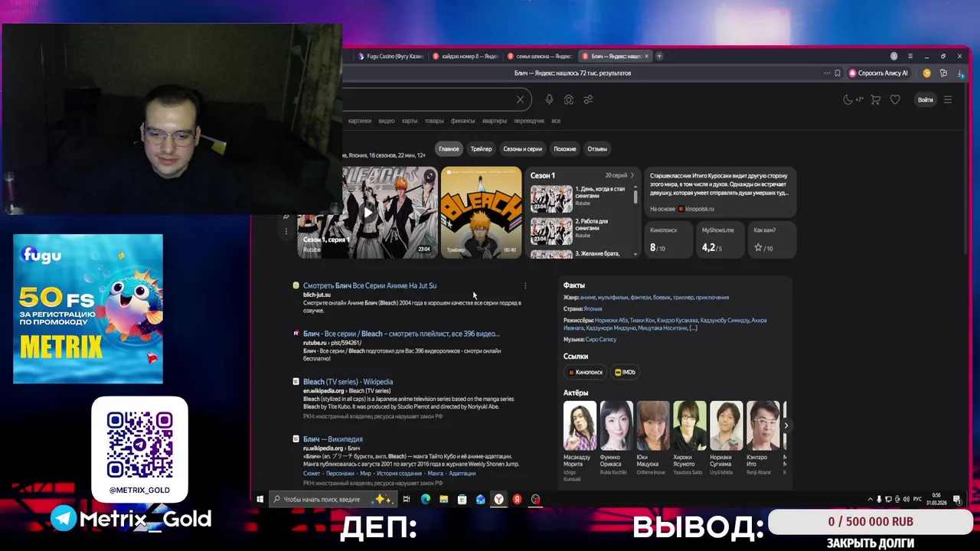Open favorites heart icon

pos(895,99)
